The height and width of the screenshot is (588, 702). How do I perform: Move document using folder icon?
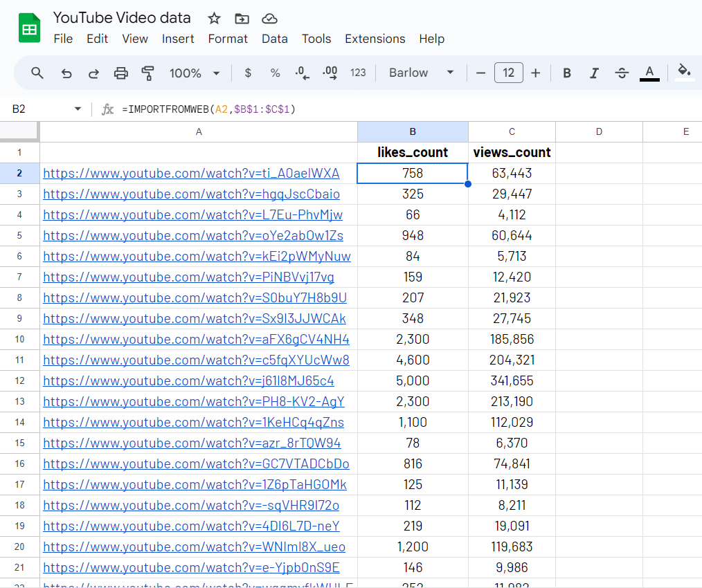[x=242, y=19]
